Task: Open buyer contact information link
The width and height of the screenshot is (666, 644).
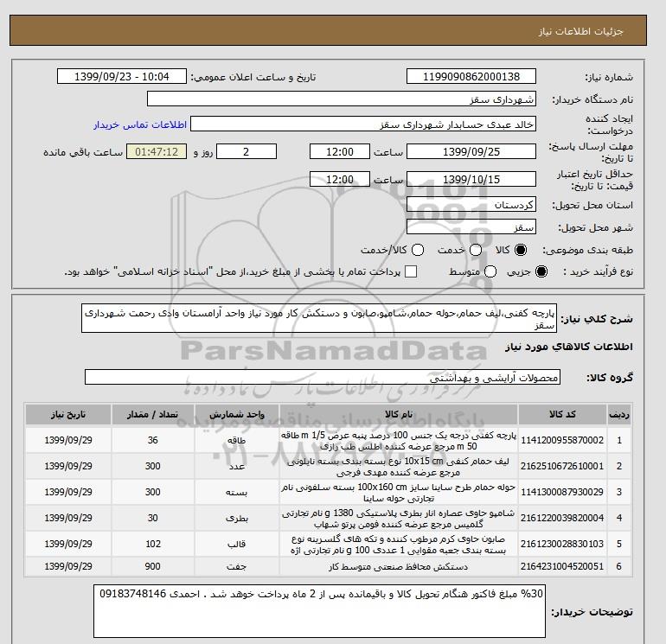Action: tap(140, 124)
